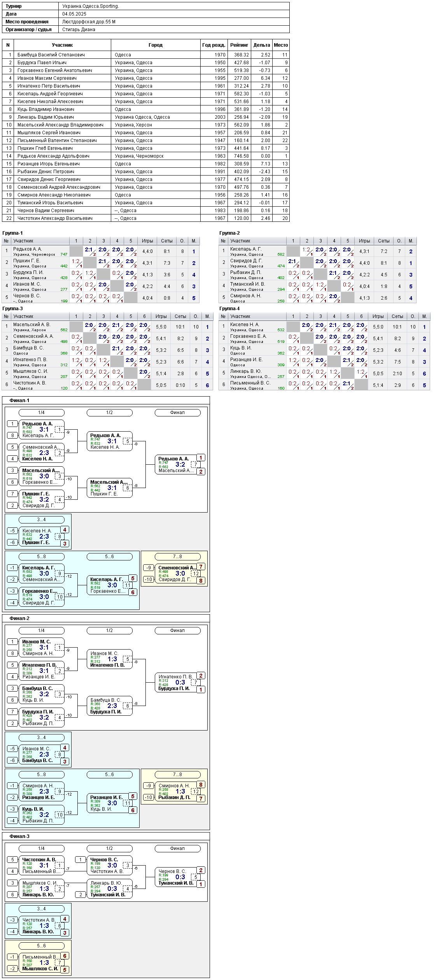This screenshot has width=434, height=980.
Task: Select participant 'Чистоткин Александр Васильевич'
Action: coord(55,218)
